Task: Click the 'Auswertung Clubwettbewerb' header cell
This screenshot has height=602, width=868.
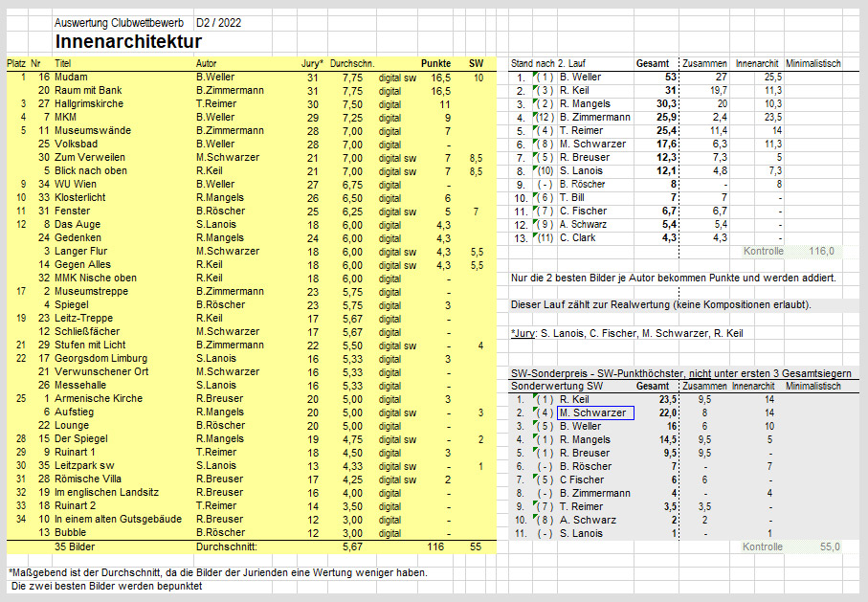Action: coord(119,23)
